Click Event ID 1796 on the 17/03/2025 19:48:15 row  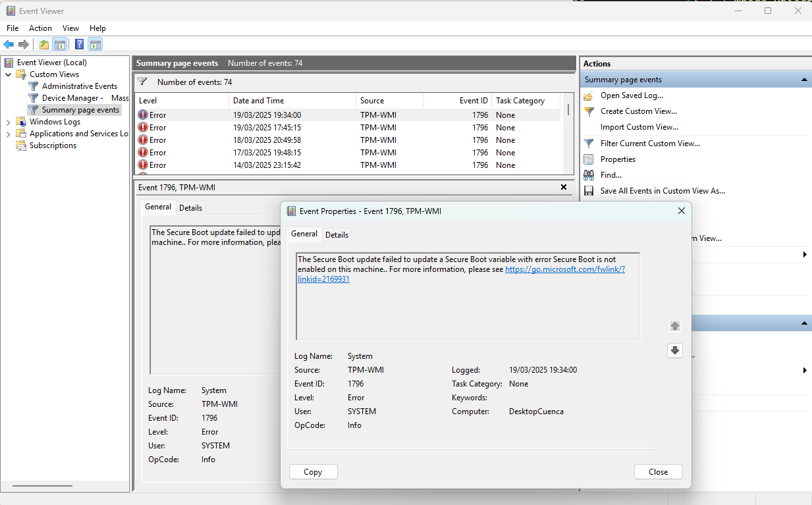coord(481,153)
